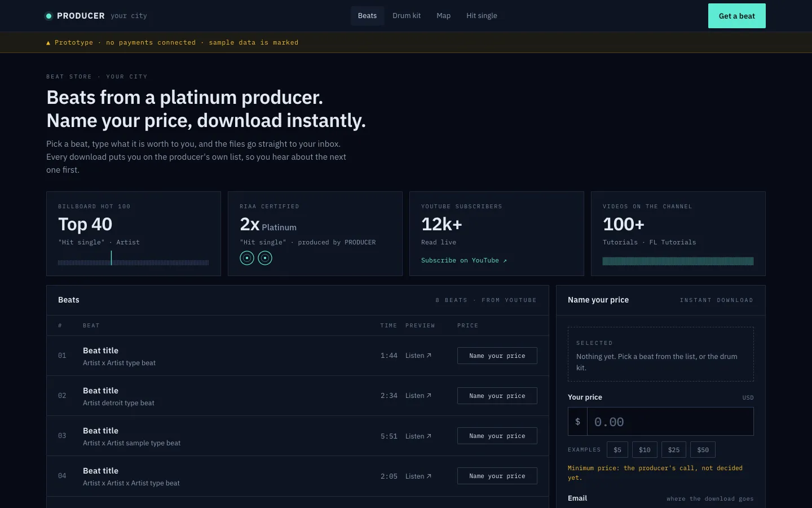Click 'Artist x Artist sample type beat' subtitle
Viewport: 812px width, 508px height.
[131, 443]
